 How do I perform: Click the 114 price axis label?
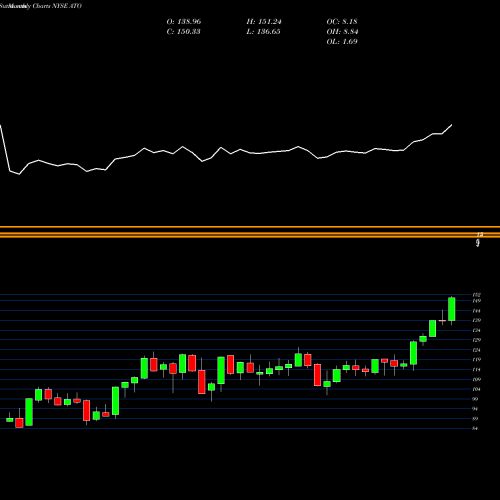click(477, 370)
